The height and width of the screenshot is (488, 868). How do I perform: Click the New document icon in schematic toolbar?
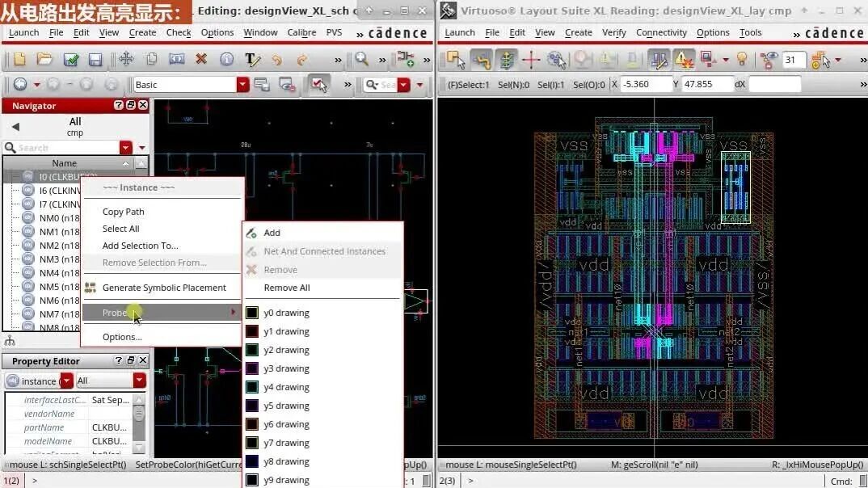(19, 59)
